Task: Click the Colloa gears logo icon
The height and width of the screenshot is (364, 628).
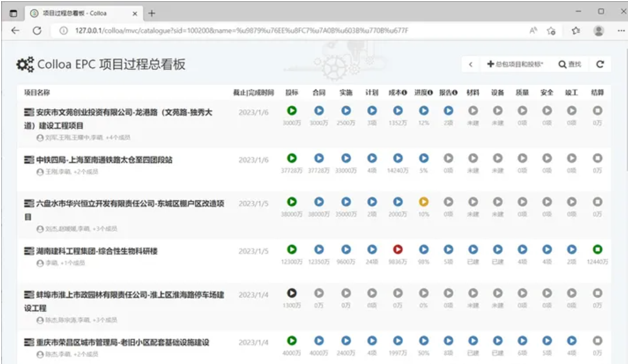Action: point(25,65)
